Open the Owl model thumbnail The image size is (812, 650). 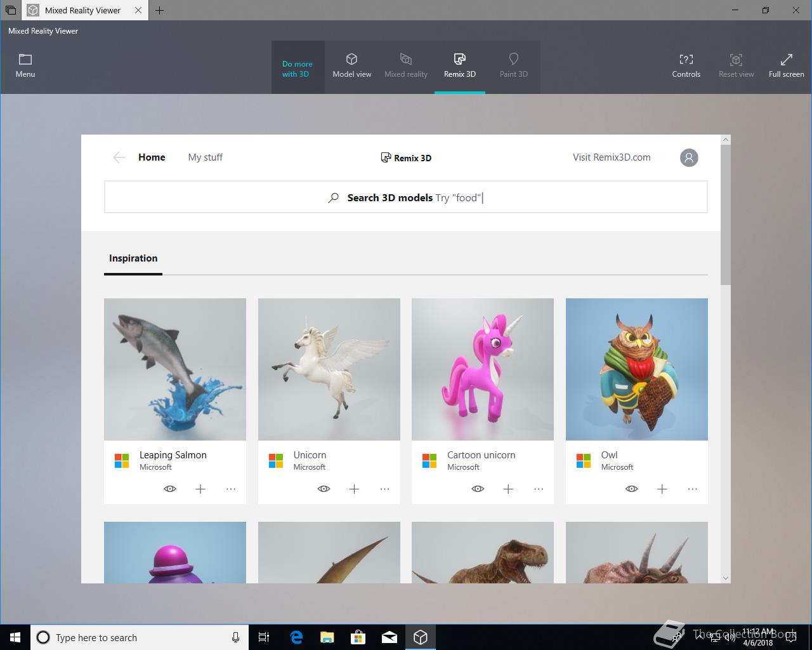point(637,369)
